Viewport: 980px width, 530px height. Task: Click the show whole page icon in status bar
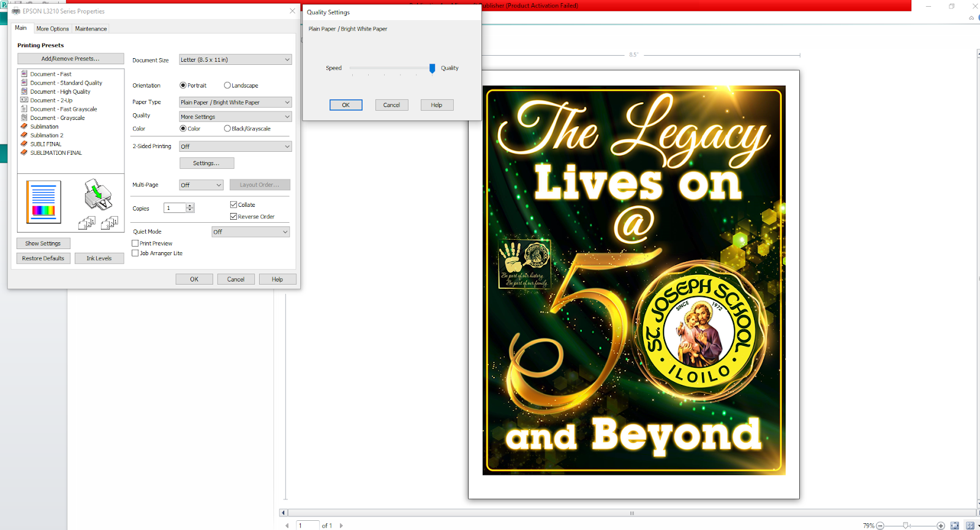954,526
